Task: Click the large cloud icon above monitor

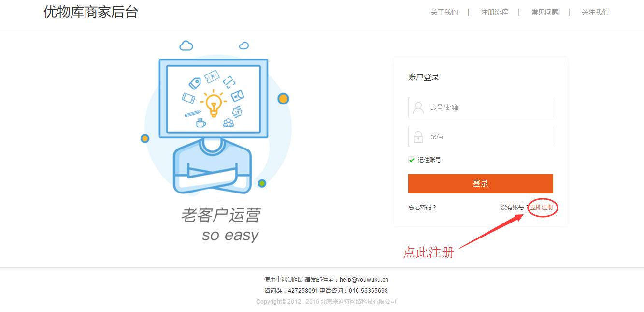Action: 186,45
